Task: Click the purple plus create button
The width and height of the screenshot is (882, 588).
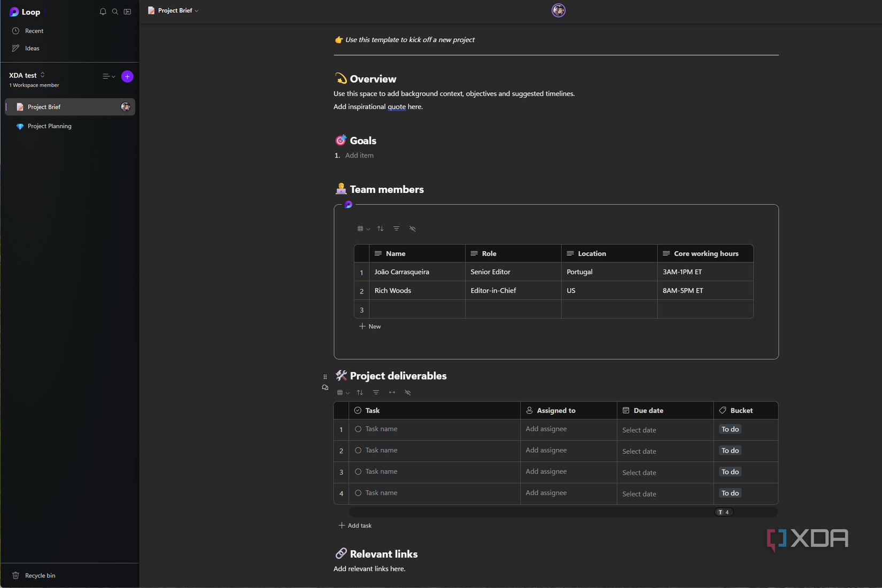Action: 127,76
